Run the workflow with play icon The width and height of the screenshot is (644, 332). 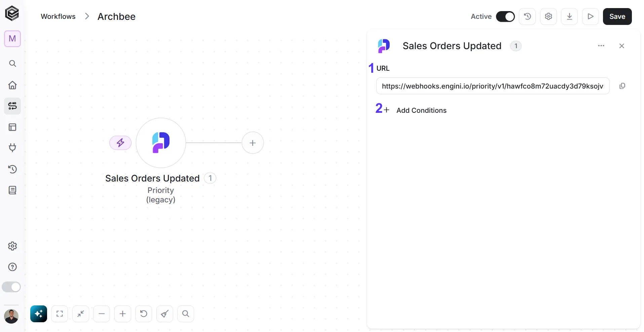click(x=591, y=16)
